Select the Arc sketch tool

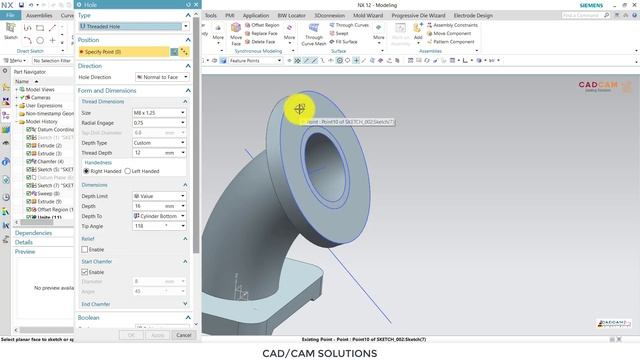coord(27,40)
